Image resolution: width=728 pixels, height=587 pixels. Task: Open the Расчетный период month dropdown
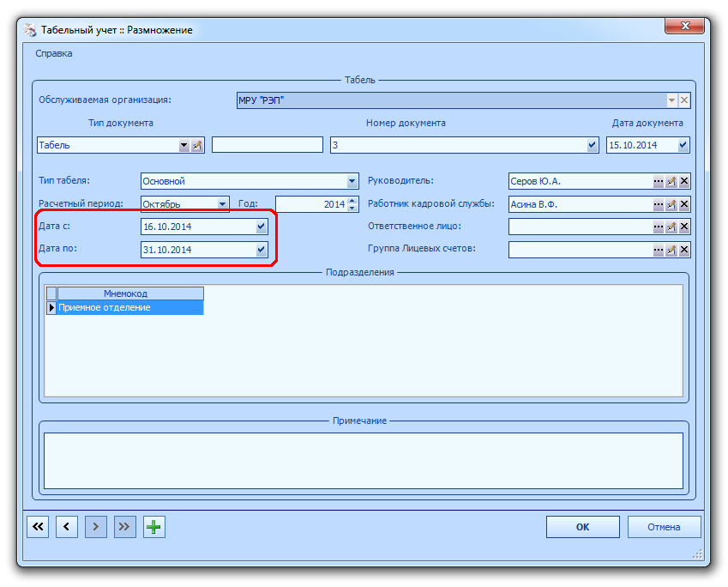(222, 204)
